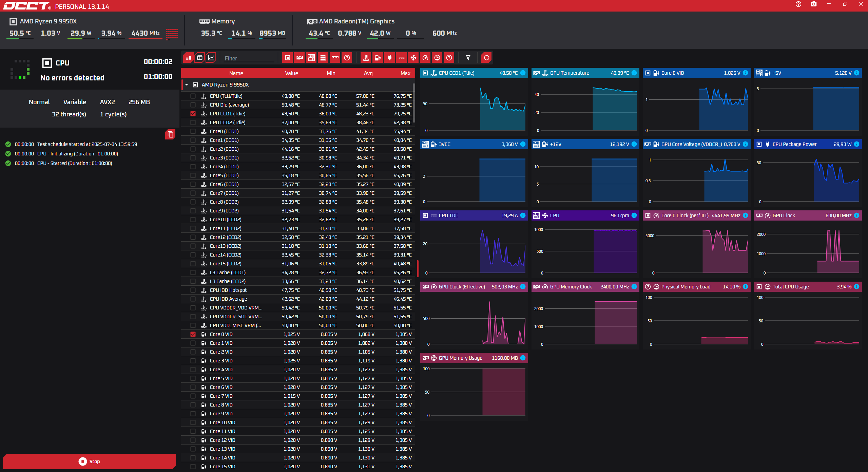This screenshot has width=868, height=472.
Task: Toggle the fan sensors filter icon
Action: tap(413, 58)
